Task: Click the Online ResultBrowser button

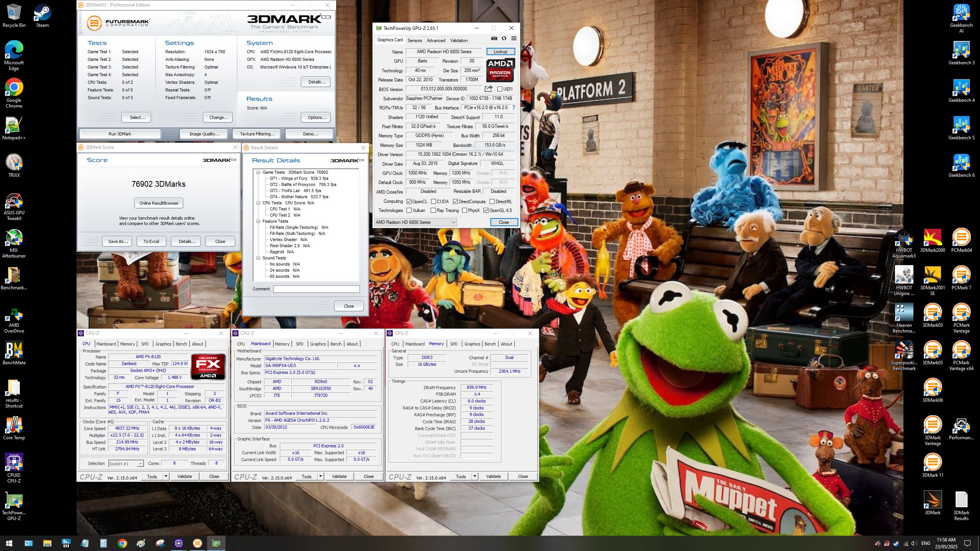Action: click(159, 203)
